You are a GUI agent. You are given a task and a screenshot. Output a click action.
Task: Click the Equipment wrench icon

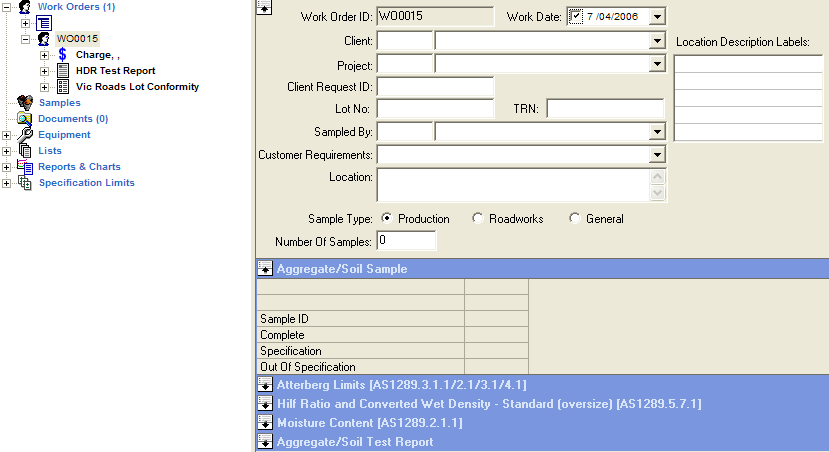(x=26, y=135)
